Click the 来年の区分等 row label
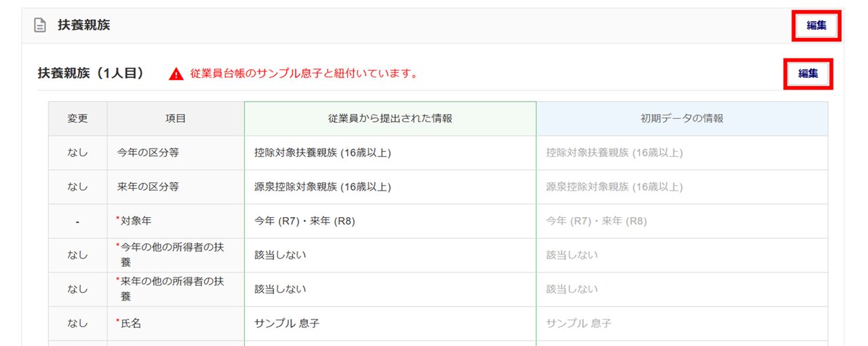 [148, 187]
